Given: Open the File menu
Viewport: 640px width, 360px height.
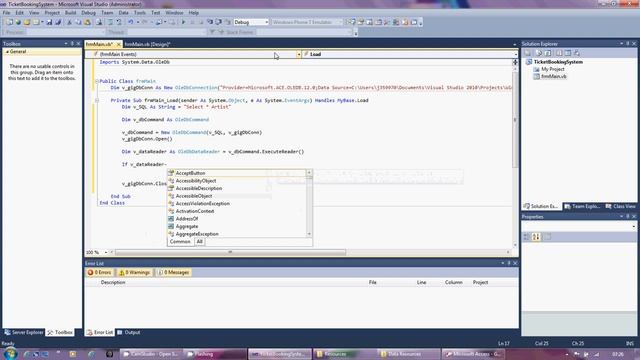Looking at the screenshot, I should click(x=6, y=13).
